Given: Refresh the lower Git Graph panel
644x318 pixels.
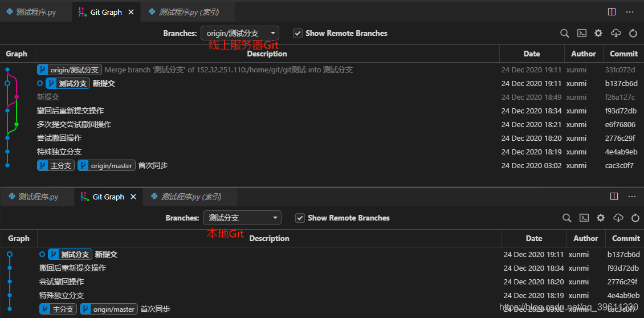Looking at the screenshot, I should [x=635, y=218].
